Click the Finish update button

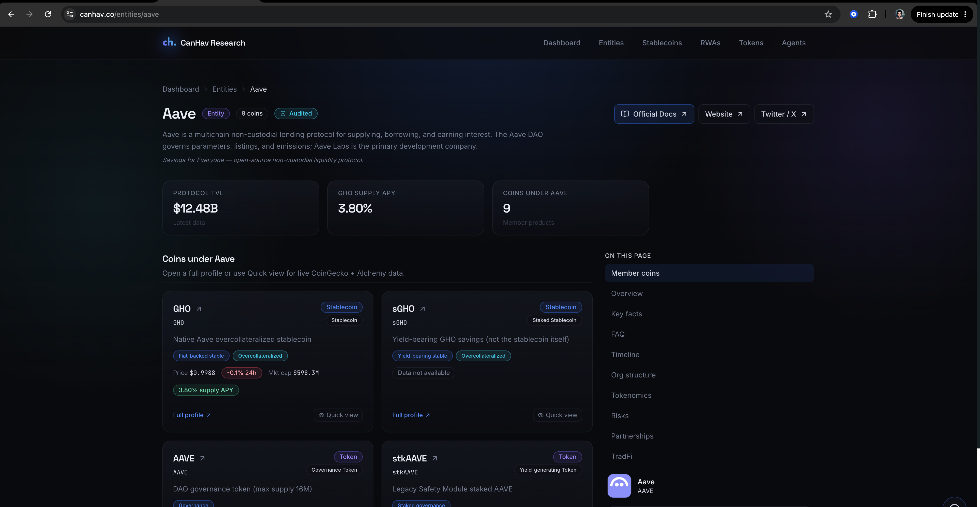pos(942,15)
